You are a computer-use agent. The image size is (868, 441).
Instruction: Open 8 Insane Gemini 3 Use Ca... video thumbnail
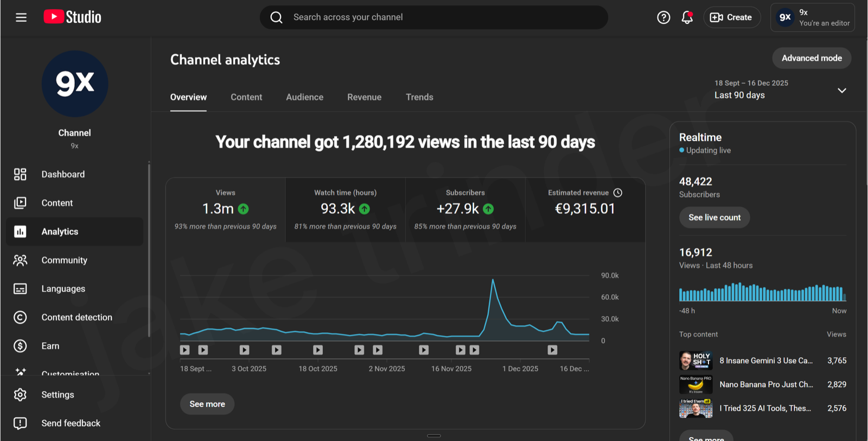click(x=696, y=361)
